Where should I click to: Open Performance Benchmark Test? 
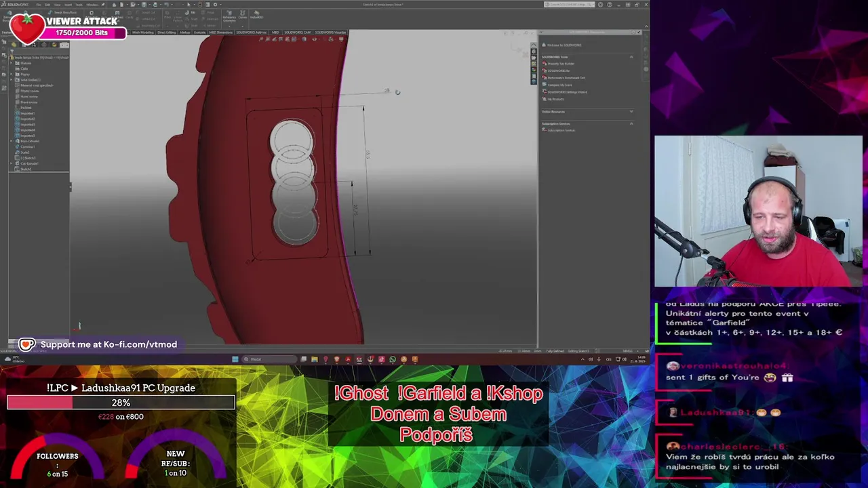point(564,78)
